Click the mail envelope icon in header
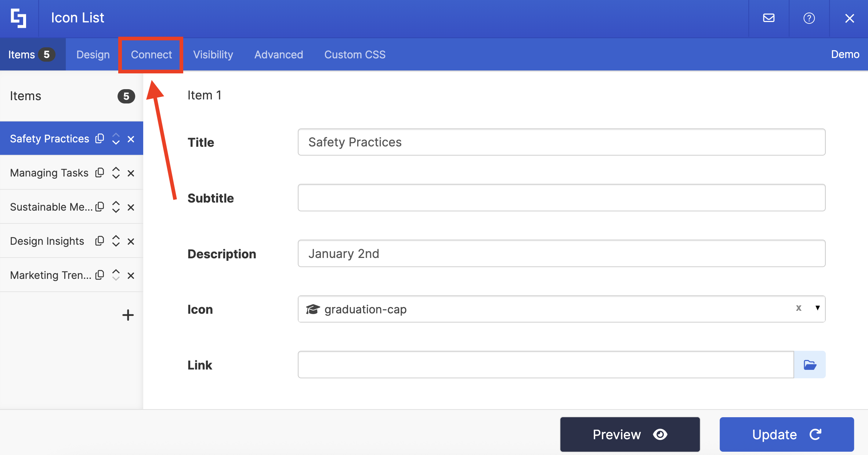The image size is (868, 455). pos(768,18)
